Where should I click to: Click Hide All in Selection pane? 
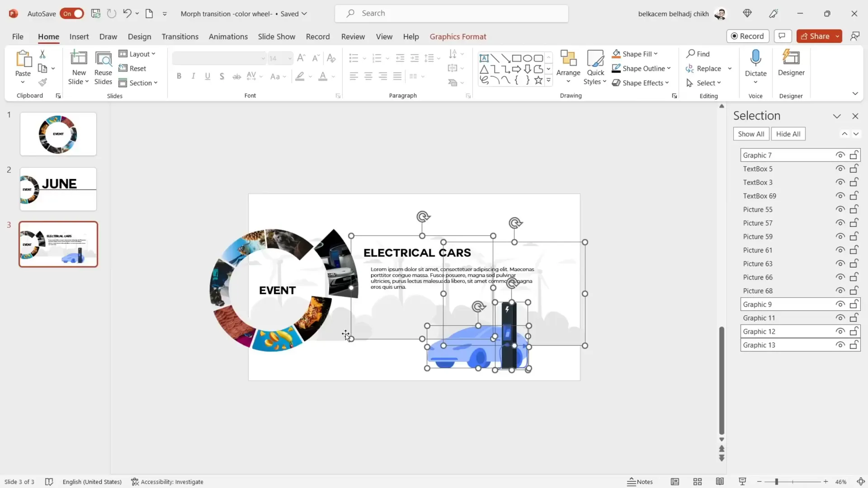[x=788, y=134]
